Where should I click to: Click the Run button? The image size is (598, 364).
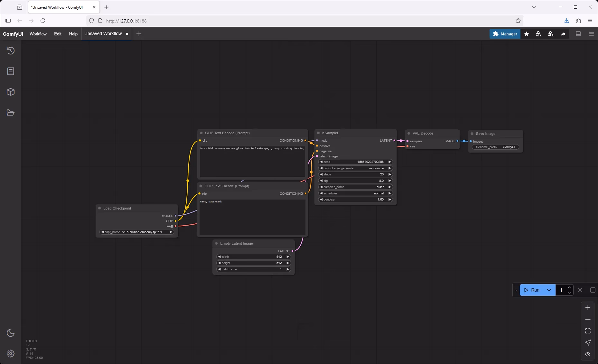[534, 290]
